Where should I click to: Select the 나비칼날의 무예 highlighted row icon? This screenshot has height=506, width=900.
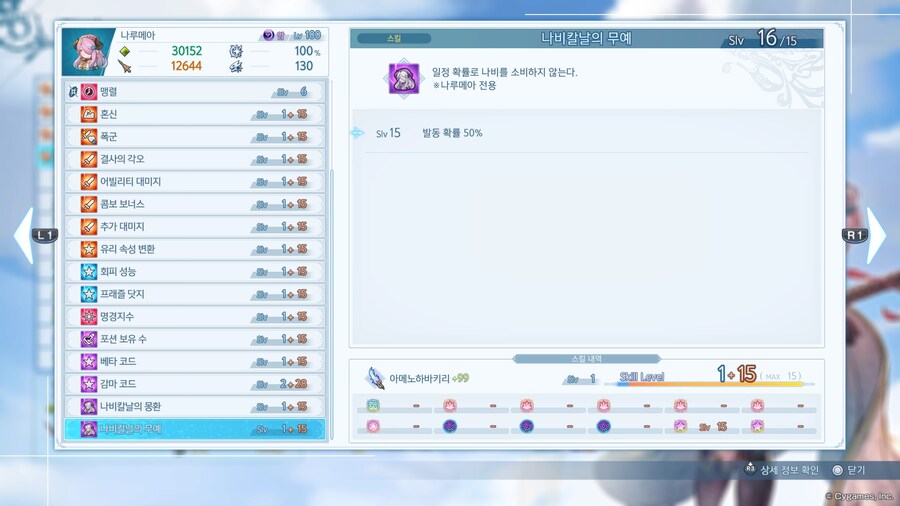[88, 429]
